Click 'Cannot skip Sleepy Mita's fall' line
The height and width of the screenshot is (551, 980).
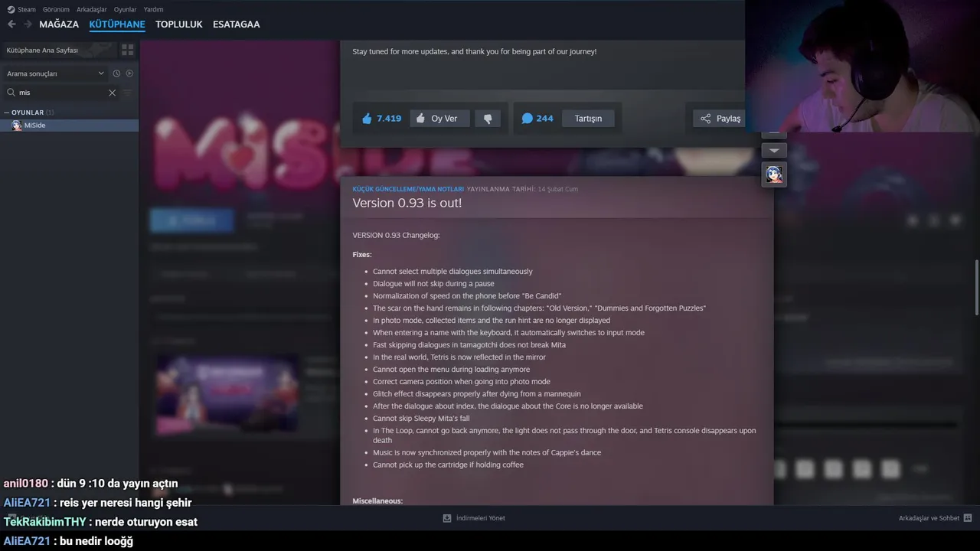(x=421, y=419)
